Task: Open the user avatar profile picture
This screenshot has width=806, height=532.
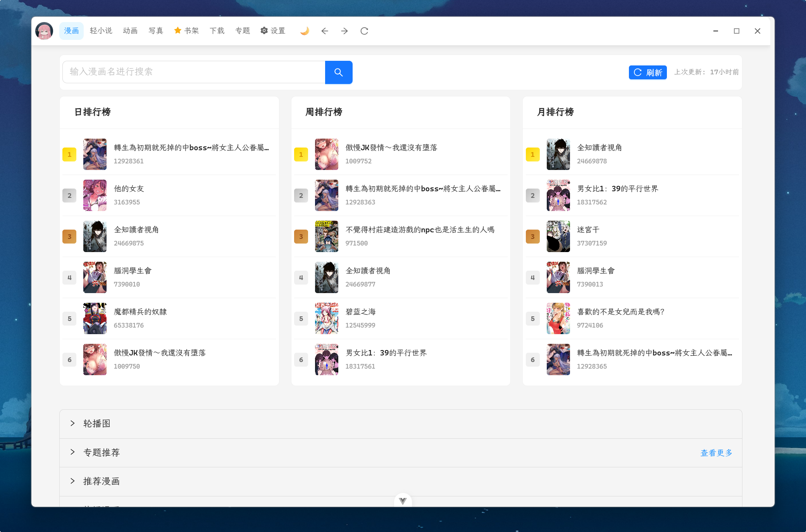Action: tap(44, 31)
